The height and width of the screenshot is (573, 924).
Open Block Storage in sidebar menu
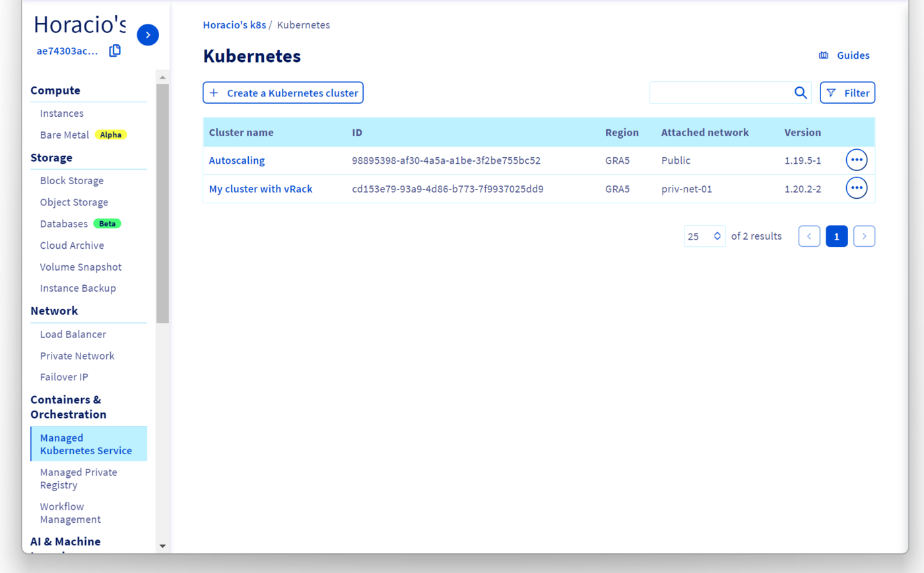(71, 181)
